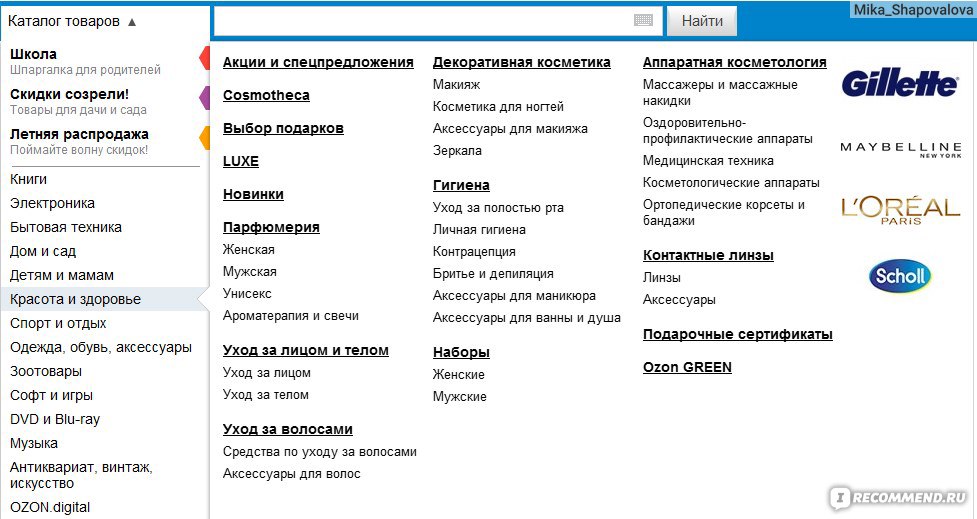Open Уход за волосами heading link
This screenshot has width=977, height=519.
[288, 429]
